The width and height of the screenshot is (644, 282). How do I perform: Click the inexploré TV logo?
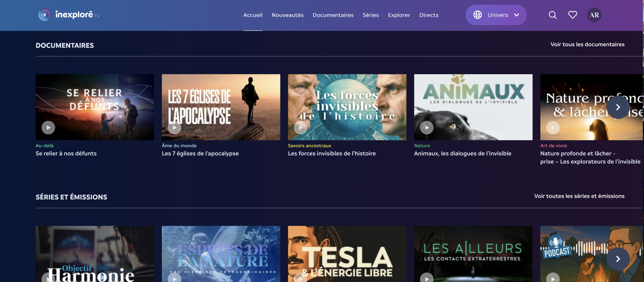point(69,15)
